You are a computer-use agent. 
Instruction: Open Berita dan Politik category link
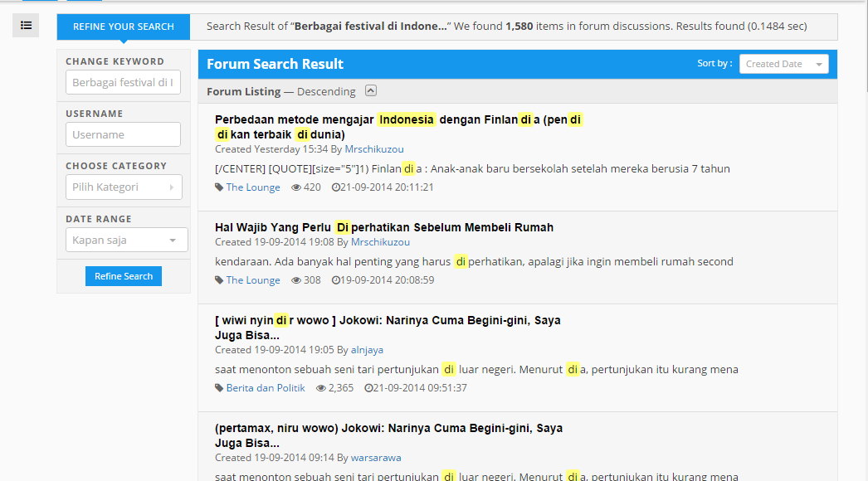[x=266, y=389]
